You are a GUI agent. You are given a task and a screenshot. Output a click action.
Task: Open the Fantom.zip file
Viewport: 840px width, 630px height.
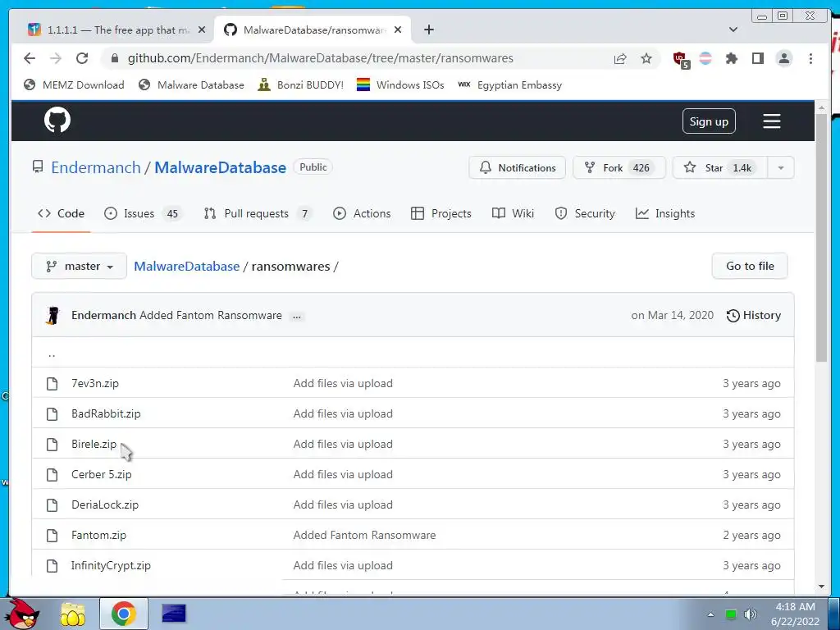pyautogui.click(x=98, y=535)
